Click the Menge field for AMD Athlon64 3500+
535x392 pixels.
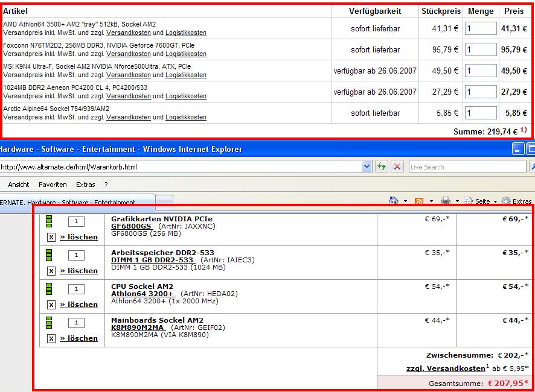pos(481,28)
